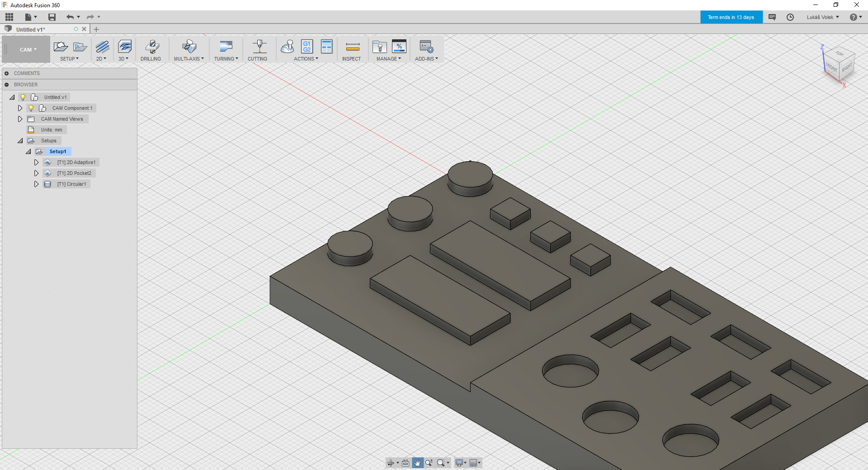Open the Inspect measure tool
This screenshot has width=868, height=470.
click(x=352, y=47)
